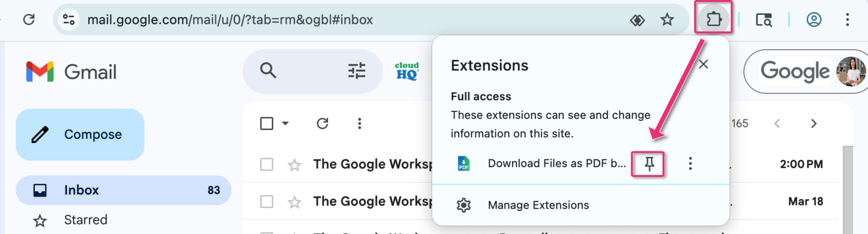Open the Chrome profile icon
The width and height of the screenshot is (868, 234).
click(x=814, y=19)
